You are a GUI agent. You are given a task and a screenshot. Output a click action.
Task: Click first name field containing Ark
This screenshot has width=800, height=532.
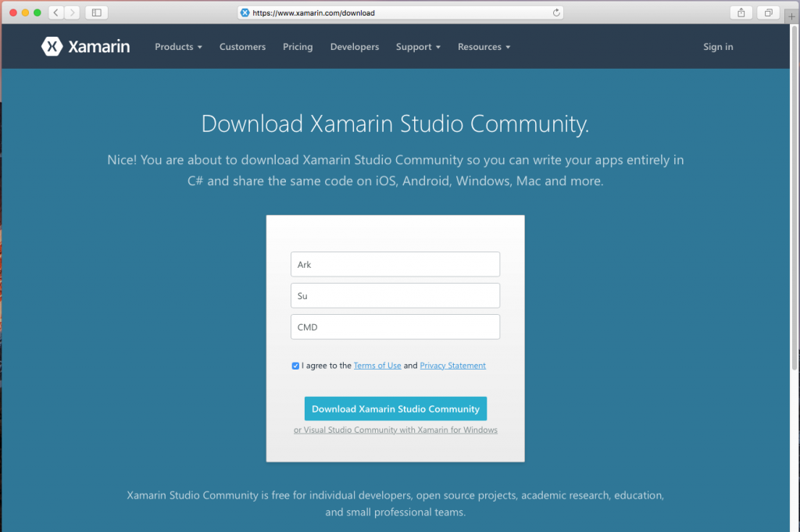coord(395,264)
